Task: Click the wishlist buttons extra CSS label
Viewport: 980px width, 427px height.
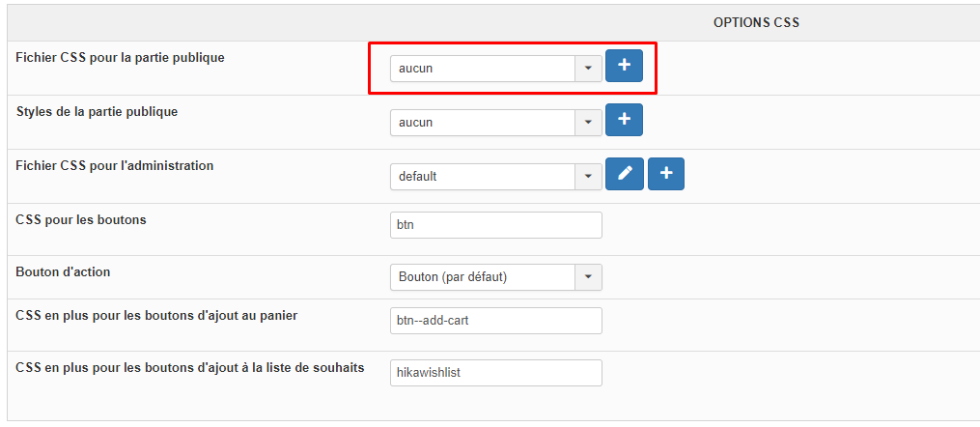Action: 190,368
